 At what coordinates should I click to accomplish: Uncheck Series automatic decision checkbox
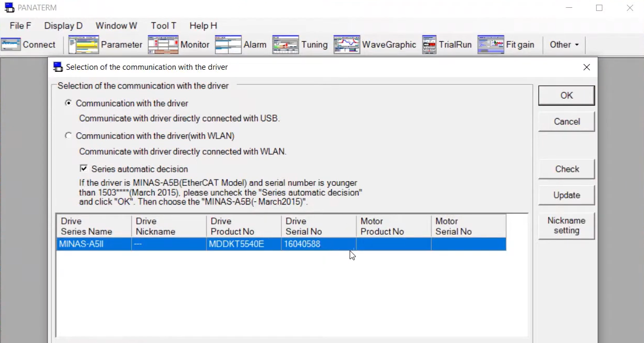[x=83, y=169]
